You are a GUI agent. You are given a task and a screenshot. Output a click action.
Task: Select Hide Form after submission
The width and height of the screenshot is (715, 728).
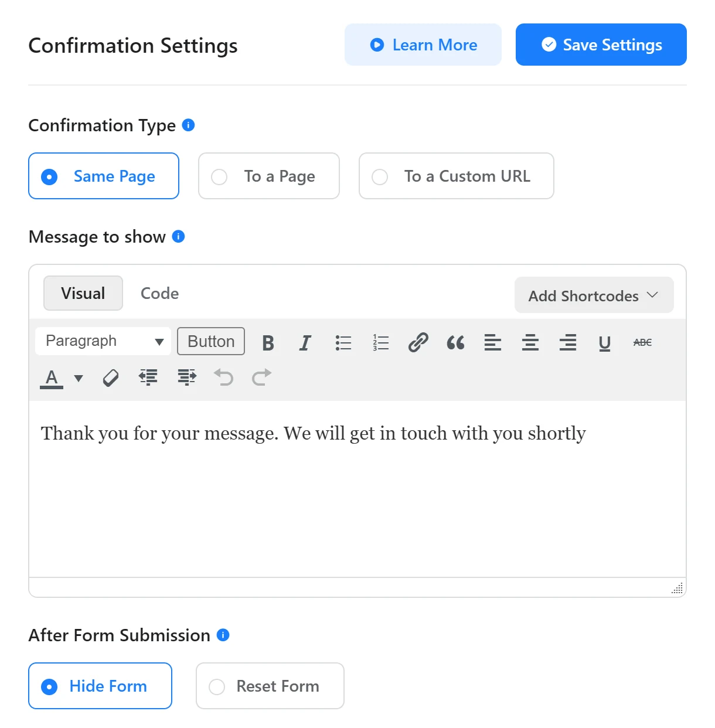click(x=100, y=686)
